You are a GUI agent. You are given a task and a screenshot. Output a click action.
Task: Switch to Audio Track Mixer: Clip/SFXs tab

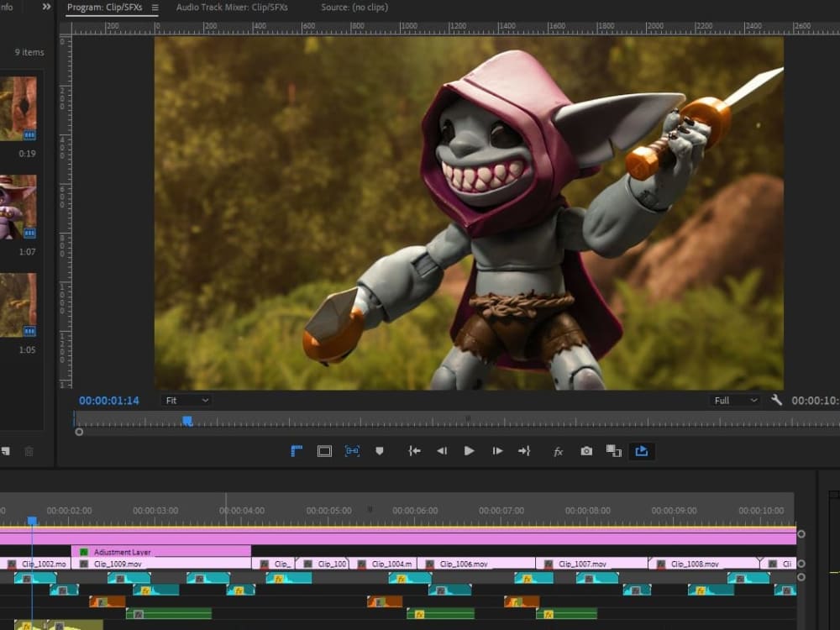tap(232, 8)
